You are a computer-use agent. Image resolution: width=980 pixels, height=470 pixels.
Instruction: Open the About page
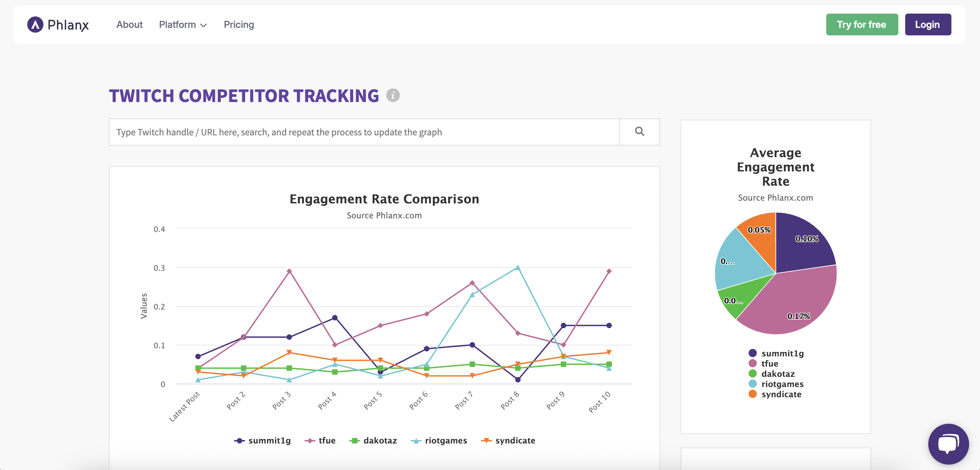pyautogui.click(x=129, y=25)
